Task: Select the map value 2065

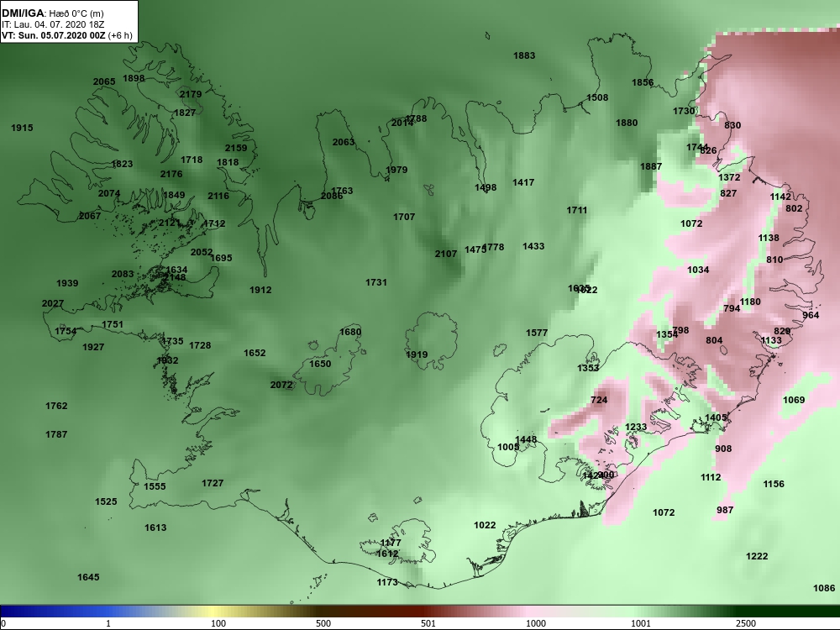Action: 104,82
